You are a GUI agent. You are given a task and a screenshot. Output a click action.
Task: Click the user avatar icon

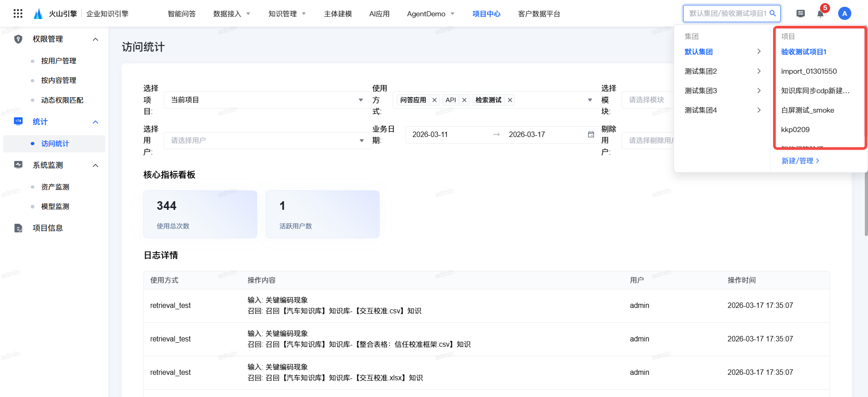(844, 14)
